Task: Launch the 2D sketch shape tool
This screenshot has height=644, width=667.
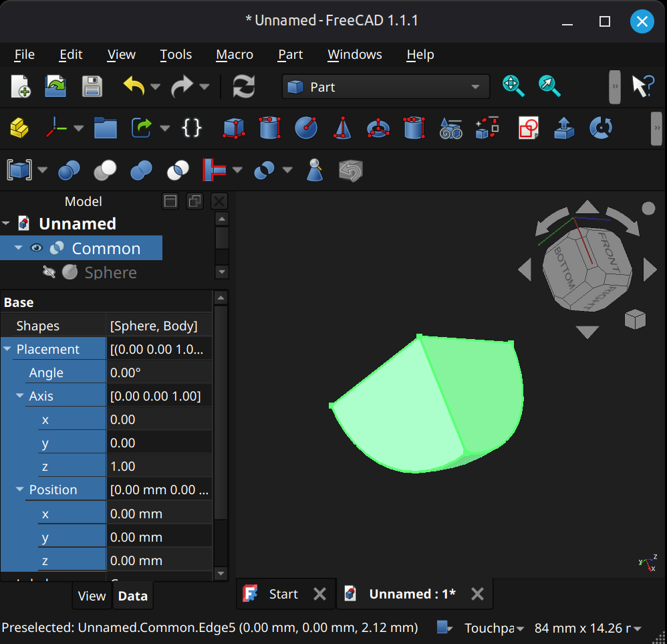Action: [x=529, y=128]
